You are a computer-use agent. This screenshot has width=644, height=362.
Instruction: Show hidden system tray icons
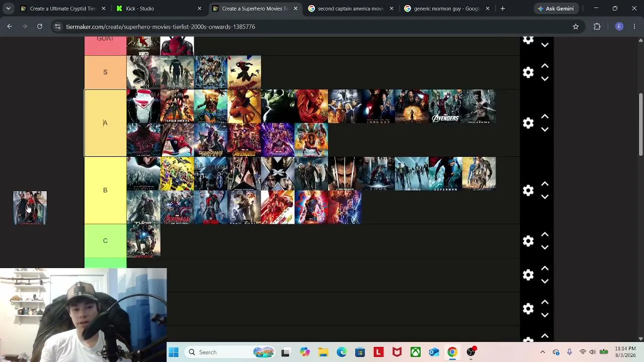[x=542, y=352]
